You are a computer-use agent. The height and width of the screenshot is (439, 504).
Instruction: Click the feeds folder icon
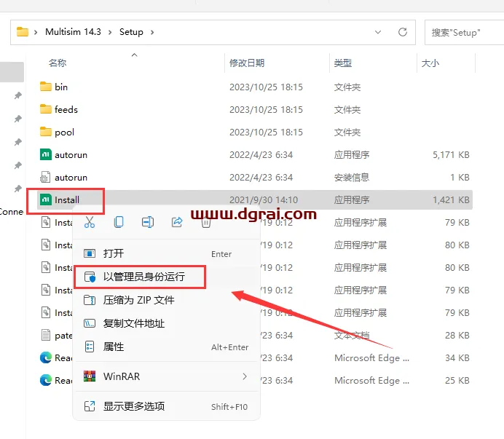[x=46, y=109]
